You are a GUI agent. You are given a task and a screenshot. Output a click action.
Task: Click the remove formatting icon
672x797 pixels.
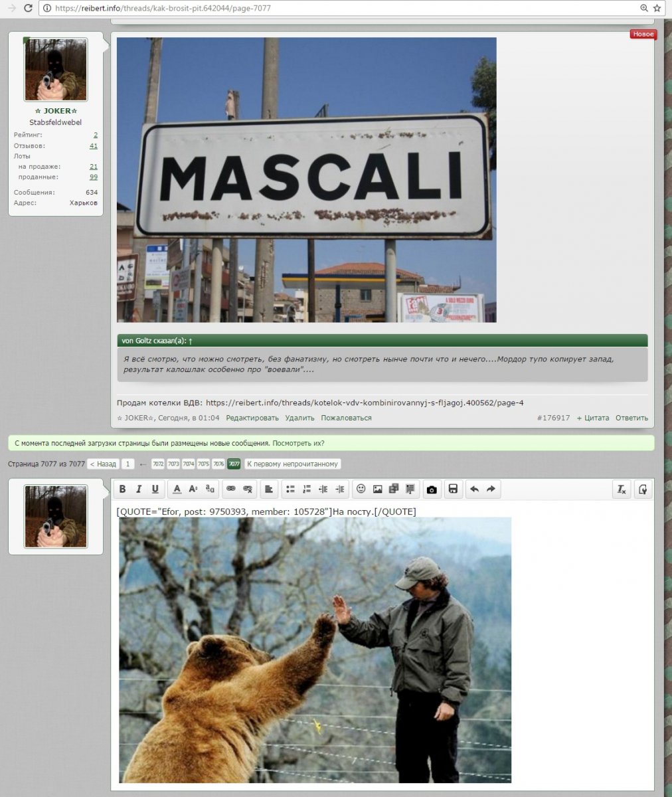pyautogui.click(x=622, y=489)
